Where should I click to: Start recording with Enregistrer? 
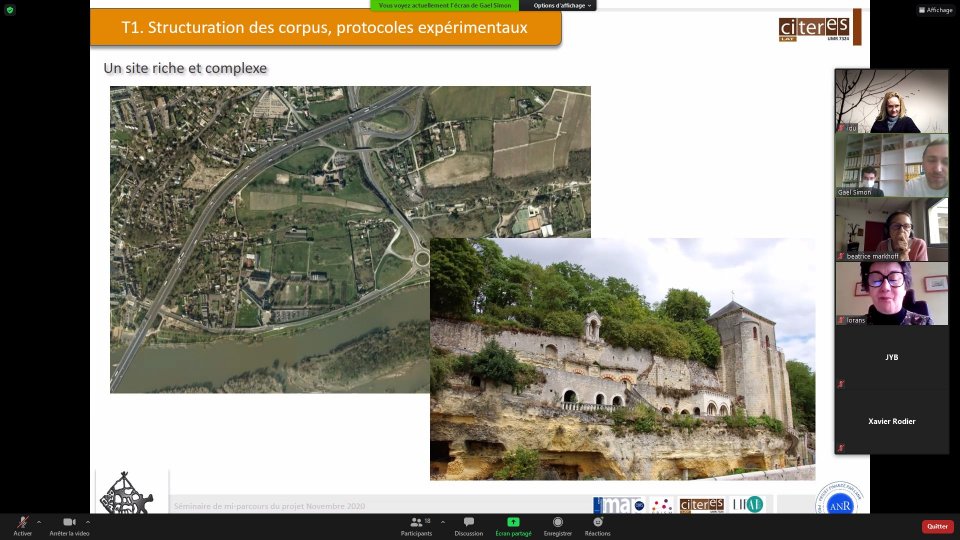(557, 526)
